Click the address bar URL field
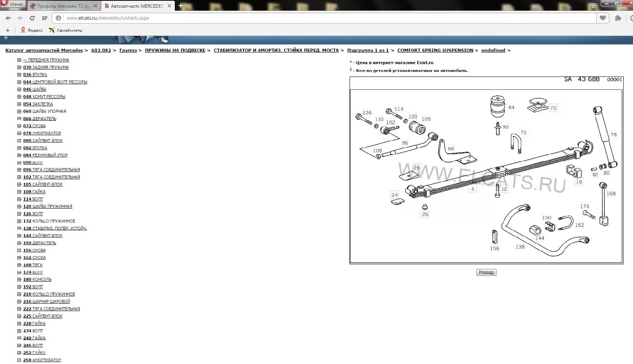 tap(325, 18)
